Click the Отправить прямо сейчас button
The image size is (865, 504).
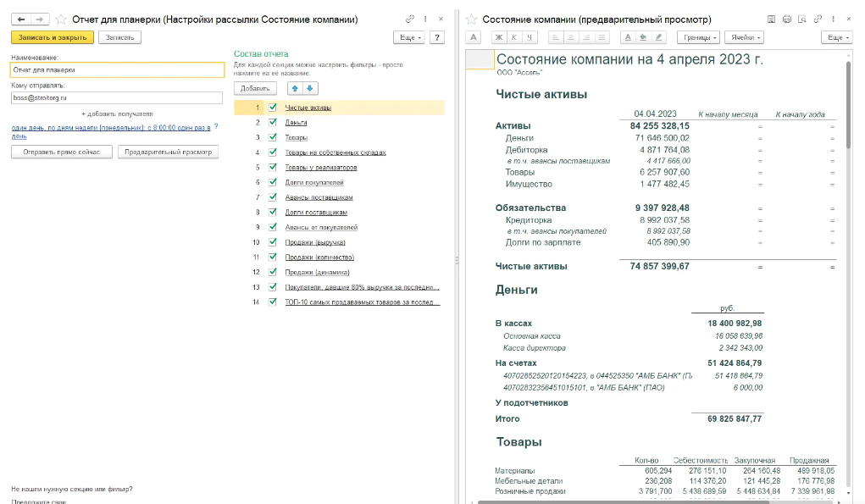point(62,152)
